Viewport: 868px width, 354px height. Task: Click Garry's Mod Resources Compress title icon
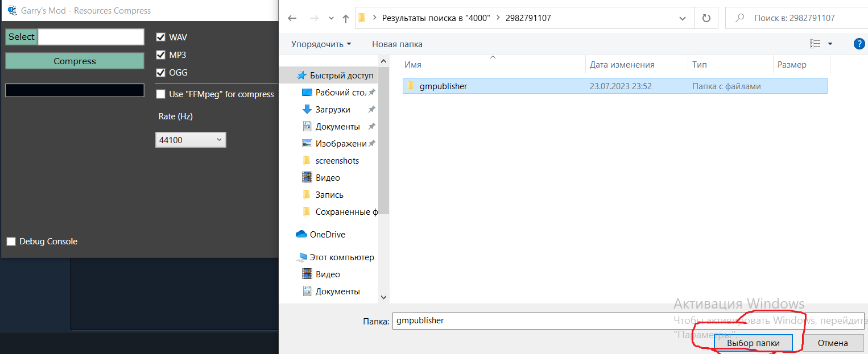pyautogui.click(x=12, y=10)
